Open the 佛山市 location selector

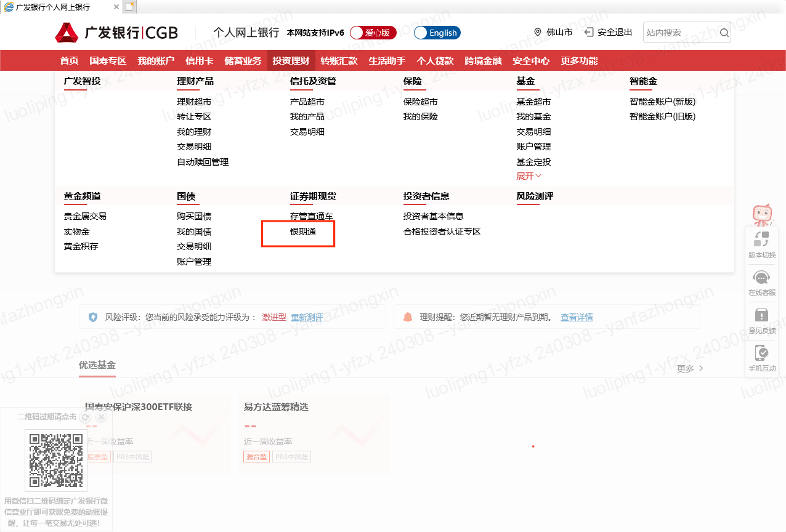pyautogui.click(x=553, y=33)
